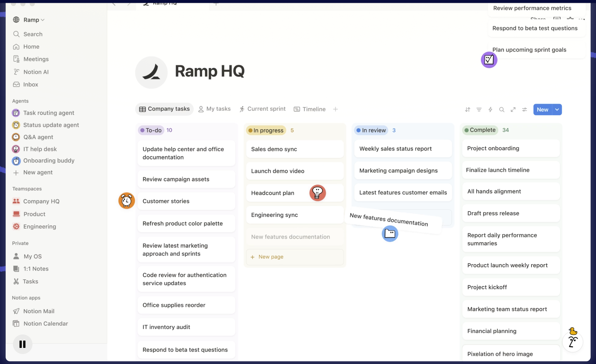Open the Q&A agent chat icon
Image resolution: width=596 pixels, height=364 pixels.
tap(16, 137)
